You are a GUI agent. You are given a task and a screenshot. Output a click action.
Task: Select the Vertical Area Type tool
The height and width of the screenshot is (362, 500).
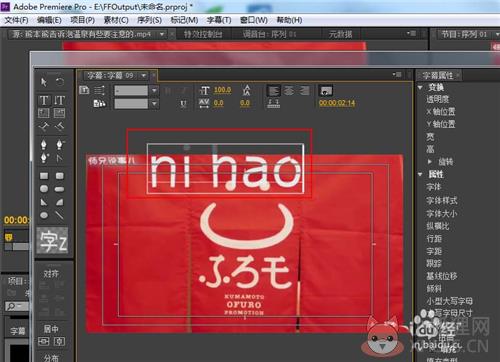[59, 113]
